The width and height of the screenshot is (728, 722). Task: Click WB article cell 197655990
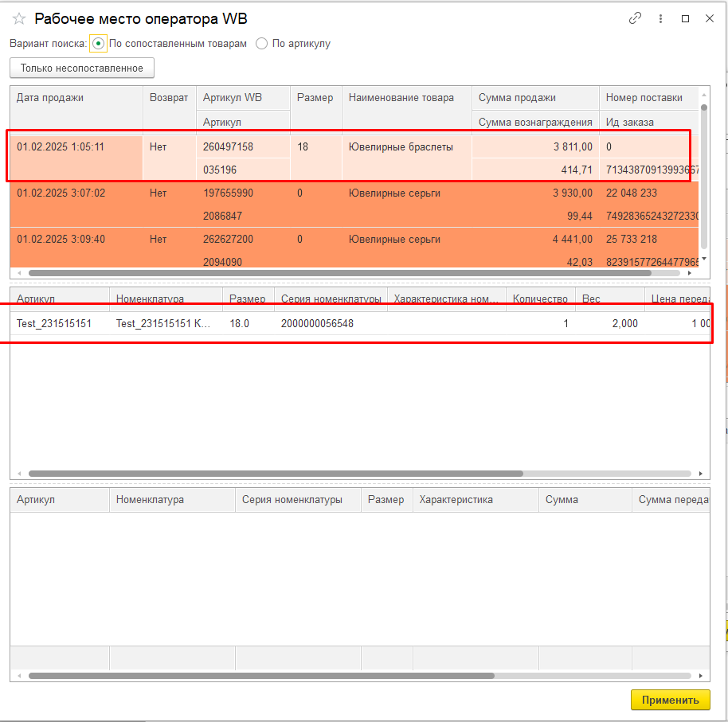(x=243, y=193)
